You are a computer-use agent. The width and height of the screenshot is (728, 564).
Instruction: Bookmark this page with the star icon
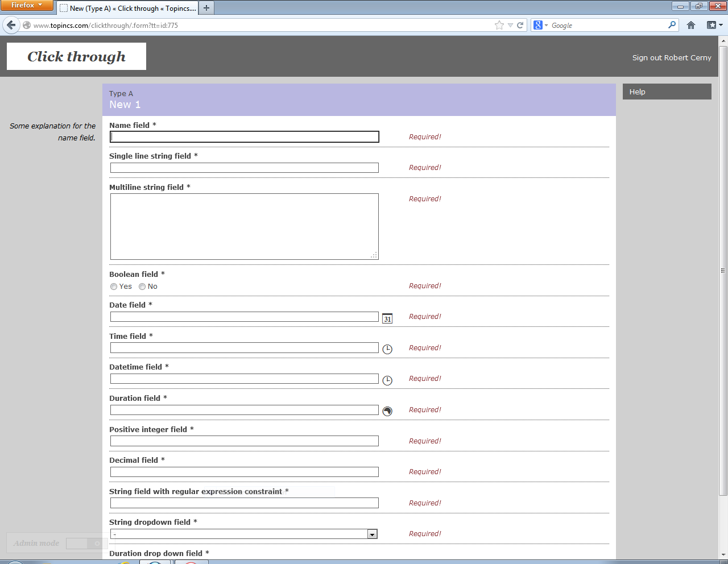pos(499,25)
